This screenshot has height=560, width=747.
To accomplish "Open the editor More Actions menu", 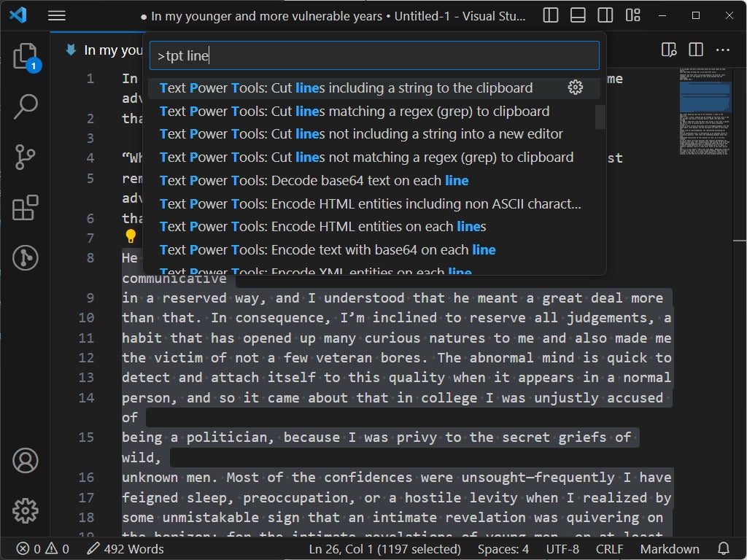I will 722,50.
